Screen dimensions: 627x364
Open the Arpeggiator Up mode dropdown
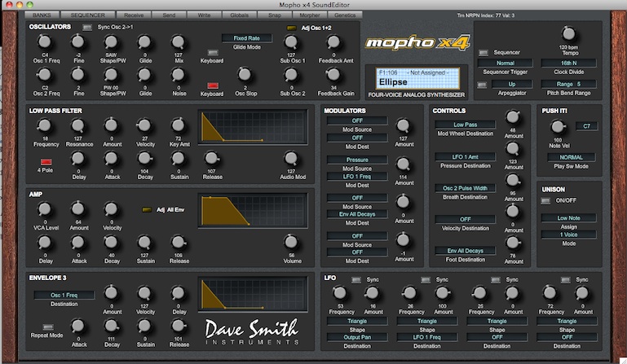click(x=512, y=85)
